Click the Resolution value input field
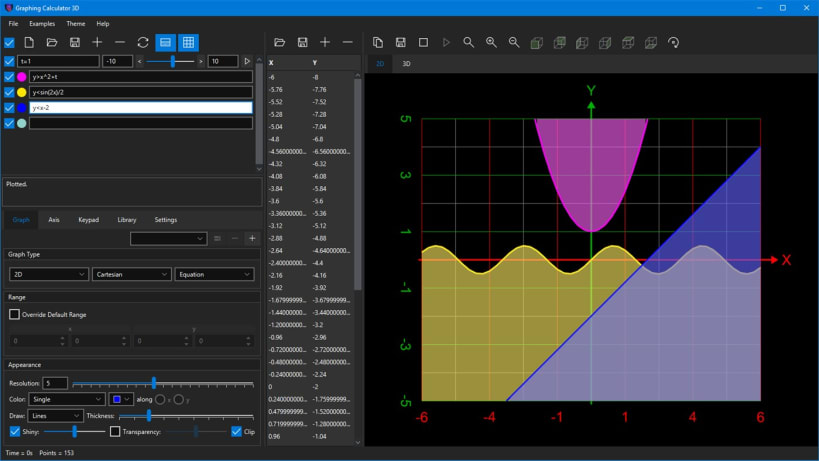 [55, 383]
